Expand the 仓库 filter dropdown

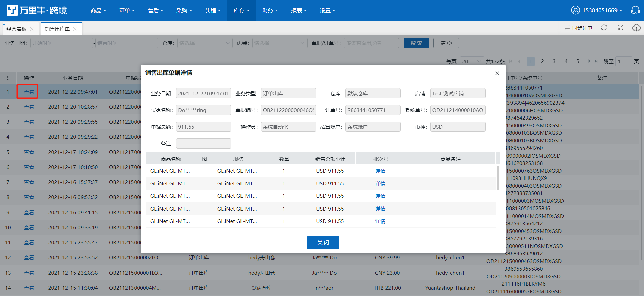pos(205,43)
